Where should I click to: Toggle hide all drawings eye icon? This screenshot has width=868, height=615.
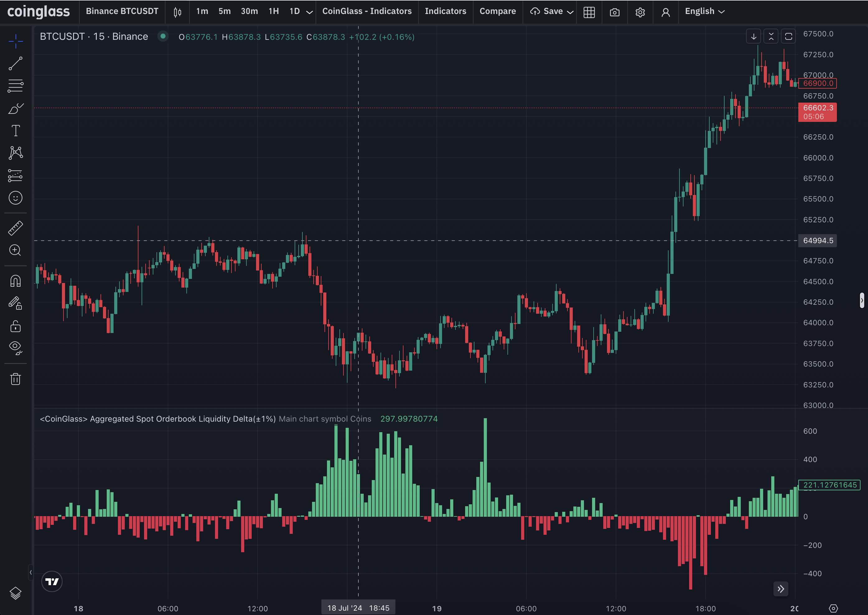tap(16, 347)
